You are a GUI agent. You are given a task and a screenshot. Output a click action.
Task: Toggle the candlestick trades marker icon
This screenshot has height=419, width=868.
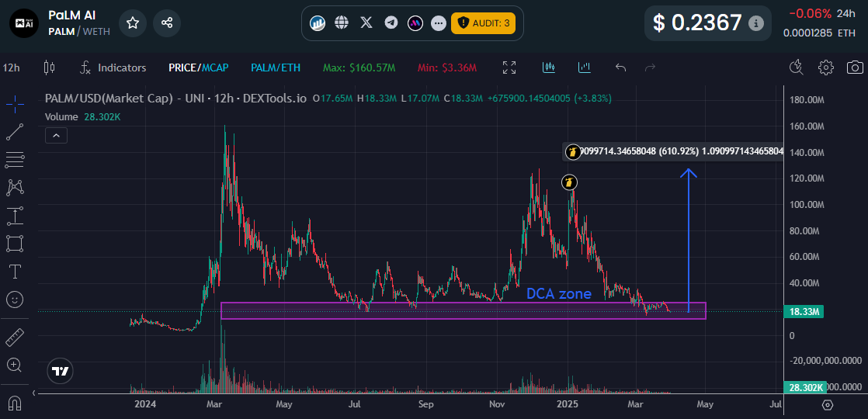(x=549, y=68)
